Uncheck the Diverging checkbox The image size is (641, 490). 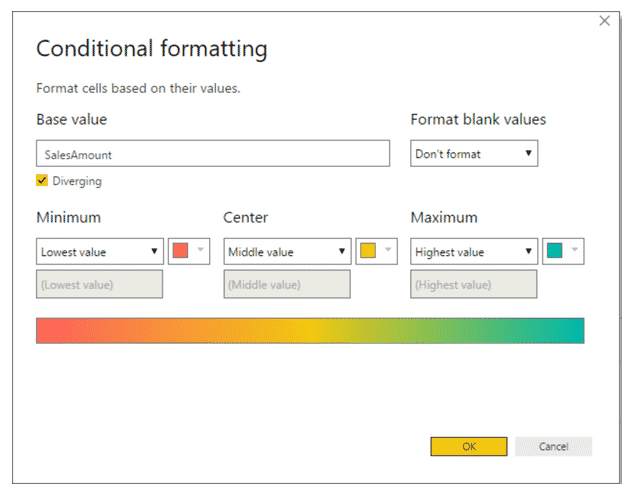pos(42,181)
